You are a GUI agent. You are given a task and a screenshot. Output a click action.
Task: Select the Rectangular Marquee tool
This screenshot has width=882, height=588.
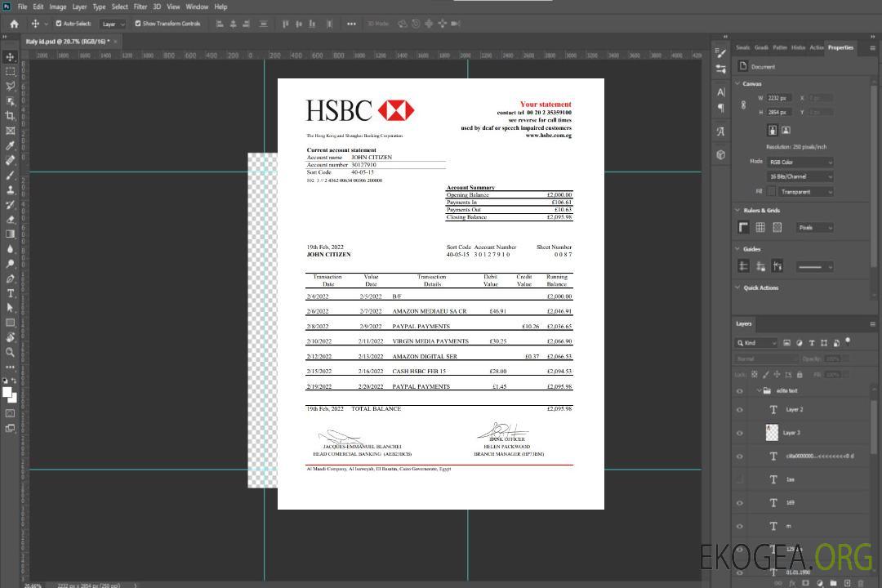click(x=10, y=72)
